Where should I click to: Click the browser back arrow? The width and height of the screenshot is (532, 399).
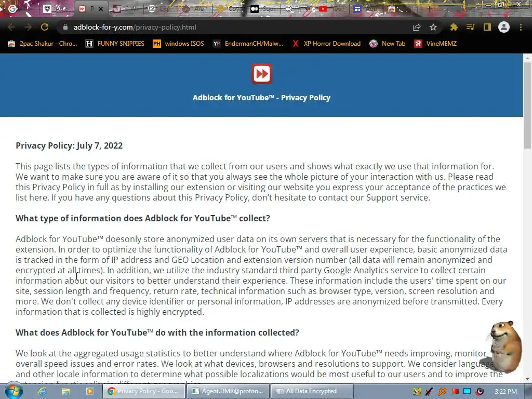[x=11, y=27]
